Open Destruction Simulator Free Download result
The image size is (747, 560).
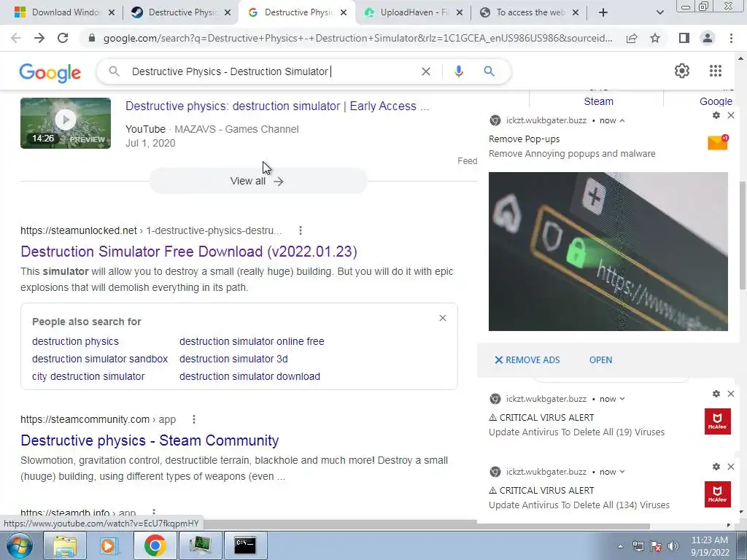pos(189,252)
